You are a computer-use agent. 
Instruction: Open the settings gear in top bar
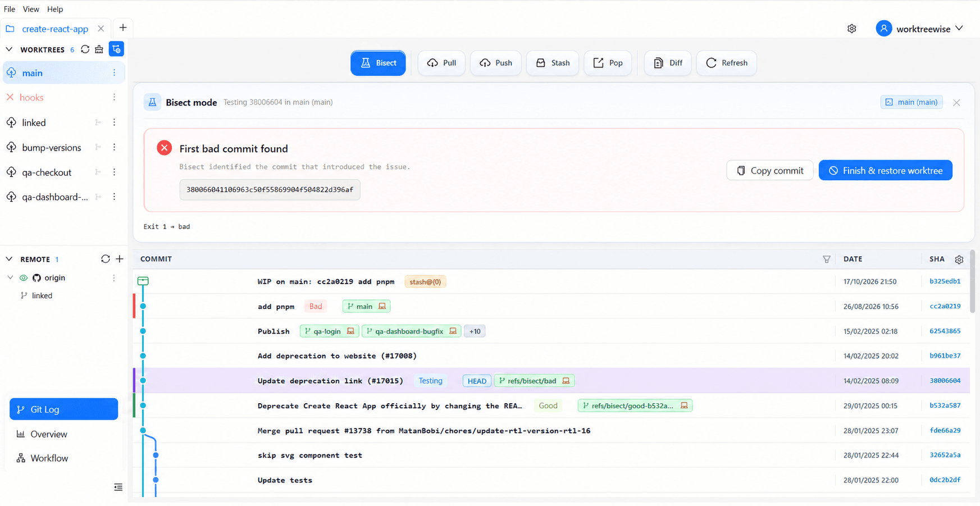(852, 29)
